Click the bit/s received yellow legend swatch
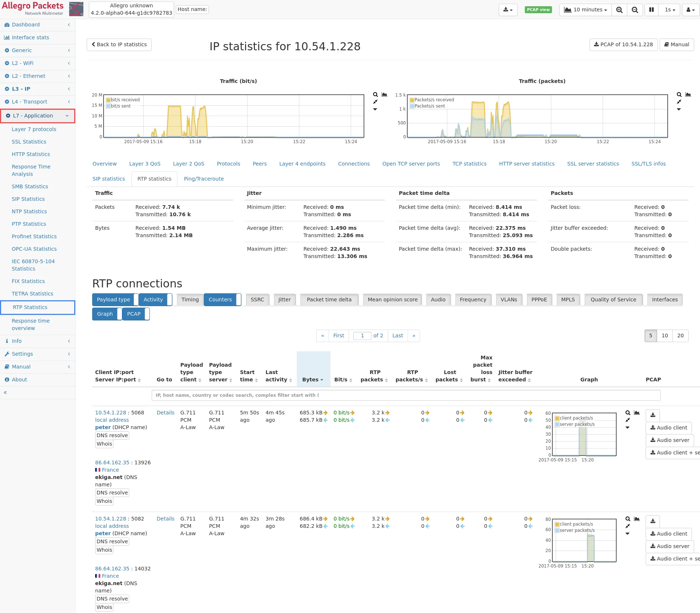 [108, 100]
